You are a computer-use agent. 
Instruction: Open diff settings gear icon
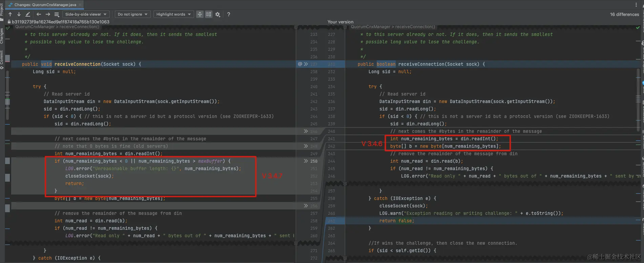click(x=218, y=14)
